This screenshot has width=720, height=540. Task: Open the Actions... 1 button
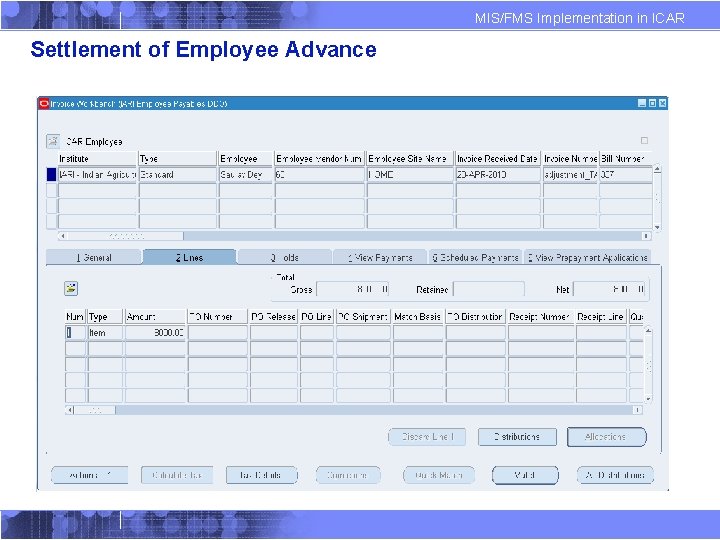(90, 475)
